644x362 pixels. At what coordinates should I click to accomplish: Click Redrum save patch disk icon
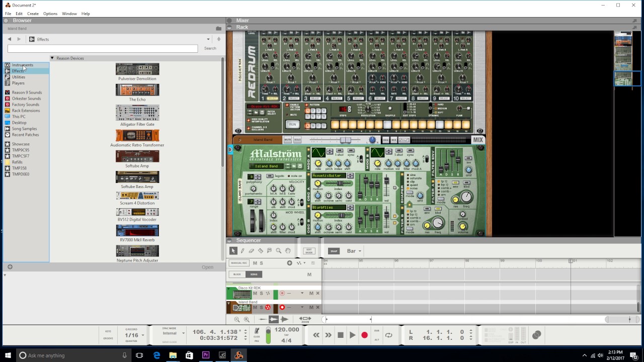[262, 112]
